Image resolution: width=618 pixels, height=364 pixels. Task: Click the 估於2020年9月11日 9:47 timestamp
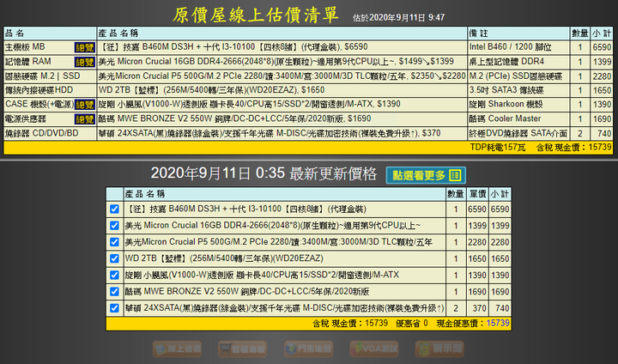398,17
